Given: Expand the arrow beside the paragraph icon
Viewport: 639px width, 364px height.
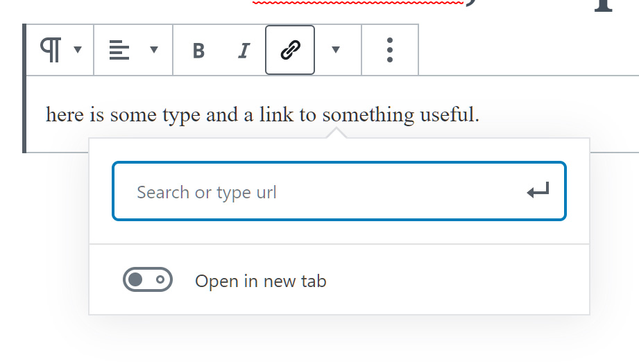Looking at the screenshot, I should tap(78, 50).
